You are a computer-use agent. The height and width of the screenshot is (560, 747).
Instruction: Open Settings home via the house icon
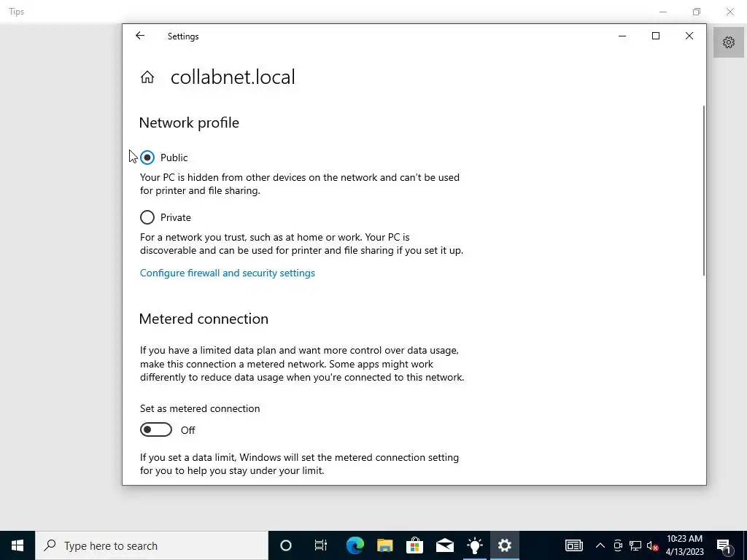click(147, 77)
